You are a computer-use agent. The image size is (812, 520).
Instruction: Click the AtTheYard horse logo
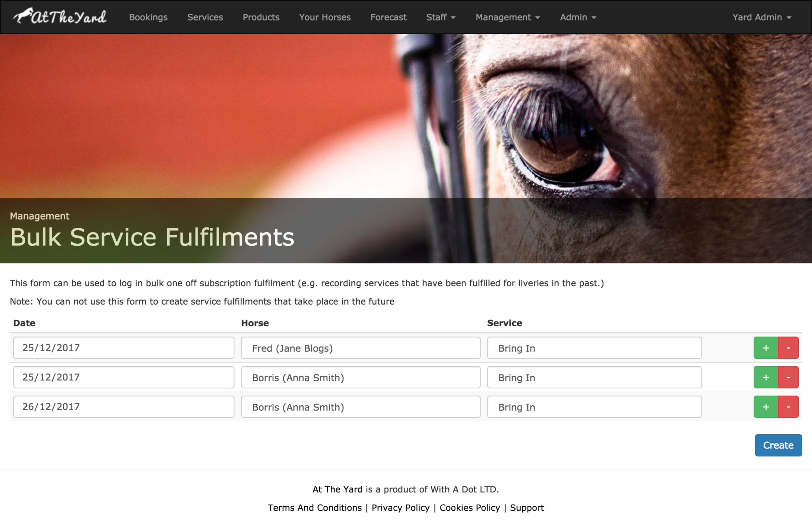click(59, 16)
